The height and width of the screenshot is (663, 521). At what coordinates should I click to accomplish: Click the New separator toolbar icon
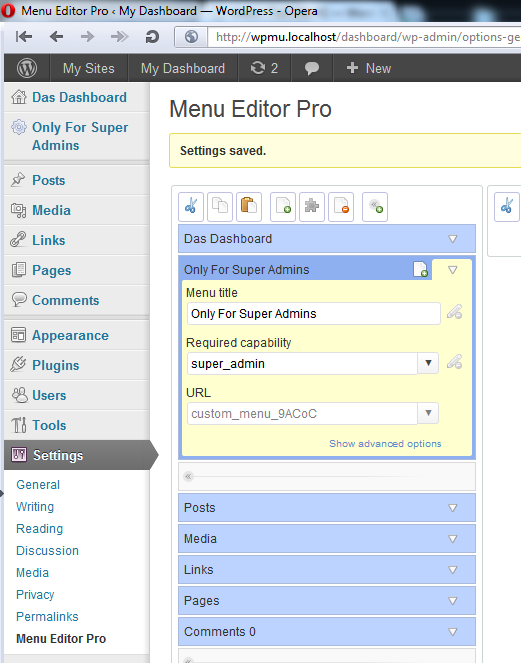tap(375, 207)
